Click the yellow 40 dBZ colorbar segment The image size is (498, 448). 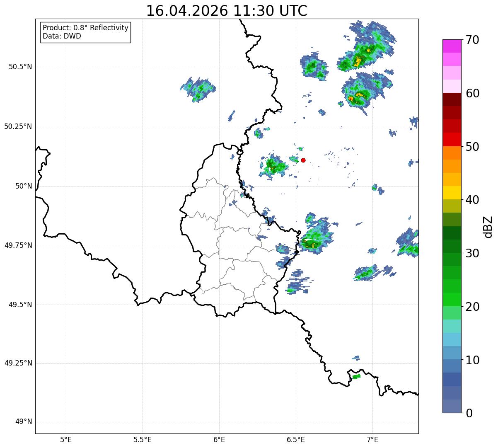(452, 193)
